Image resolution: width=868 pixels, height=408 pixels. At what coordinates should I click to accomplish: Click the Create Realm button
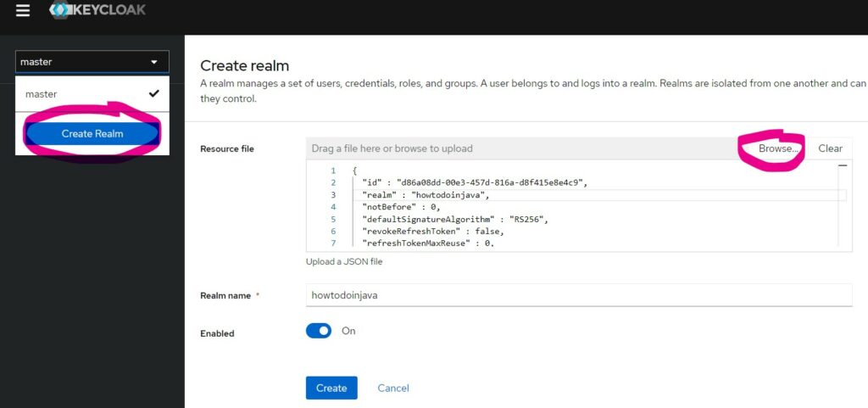(x=92, y=133)
